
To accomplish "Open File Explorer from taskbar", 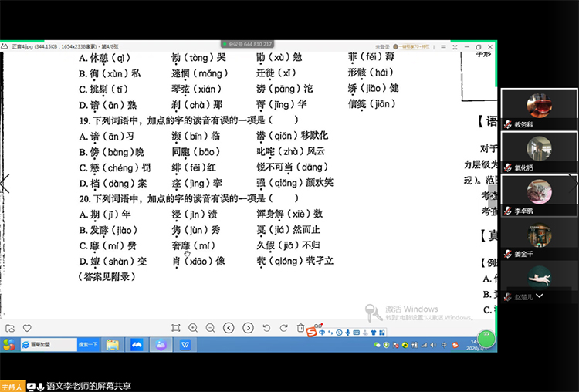I will (113, 345).
